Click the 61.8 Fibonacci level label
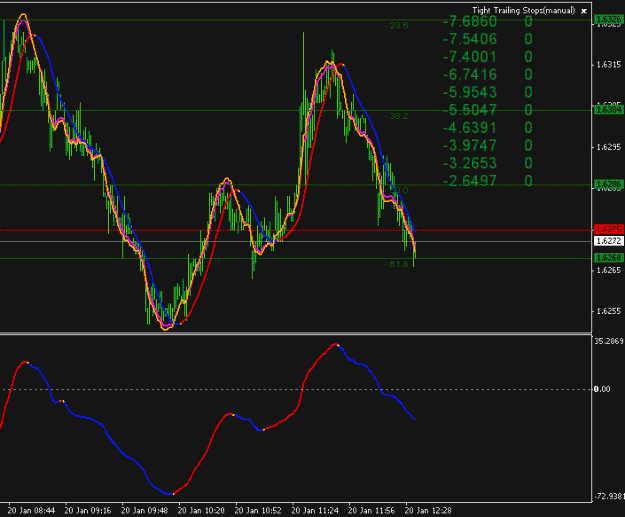 (x=397, y=264)
